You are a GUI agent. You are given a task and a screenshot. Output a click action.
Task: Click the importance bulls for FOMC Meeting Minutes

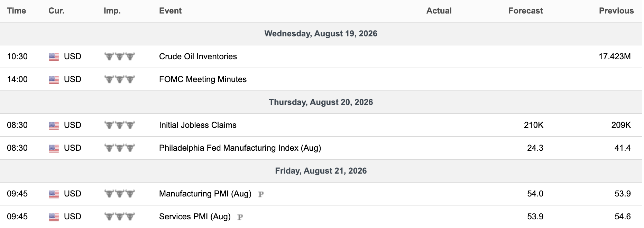pyautogui.click(x=120, y=79)
